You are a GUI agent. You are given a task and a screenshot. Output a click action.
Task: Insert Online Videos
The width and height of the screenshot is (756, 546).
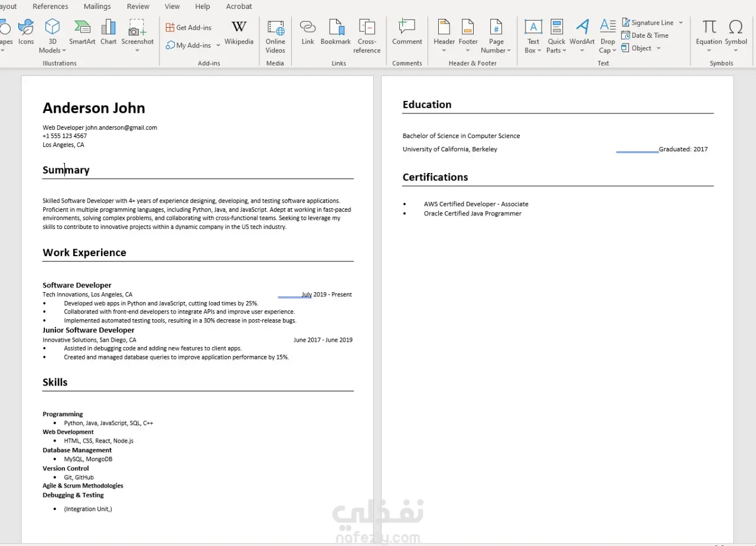[275, 37]
